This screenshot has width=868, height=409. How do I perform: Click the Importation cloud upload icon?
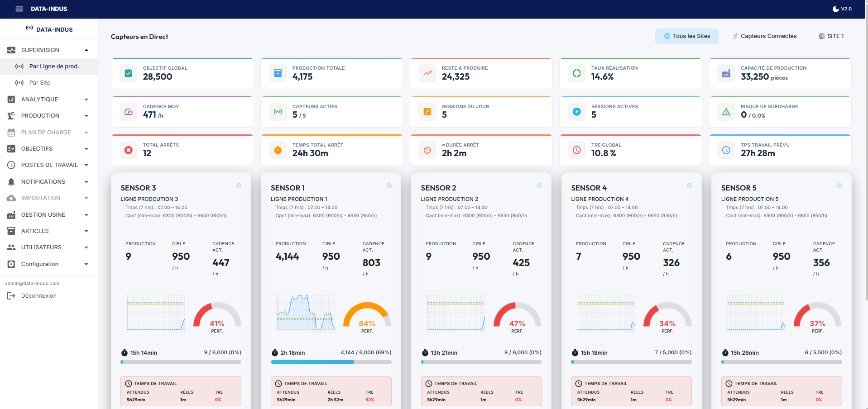(x=11, y=198)
